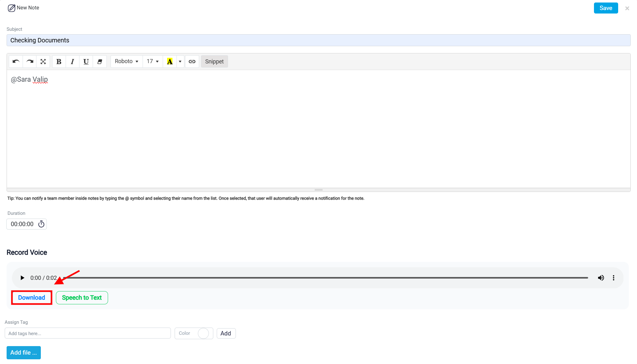Undo the last edit in toolbar
This screenshot has height=364, width=637.
16,62
